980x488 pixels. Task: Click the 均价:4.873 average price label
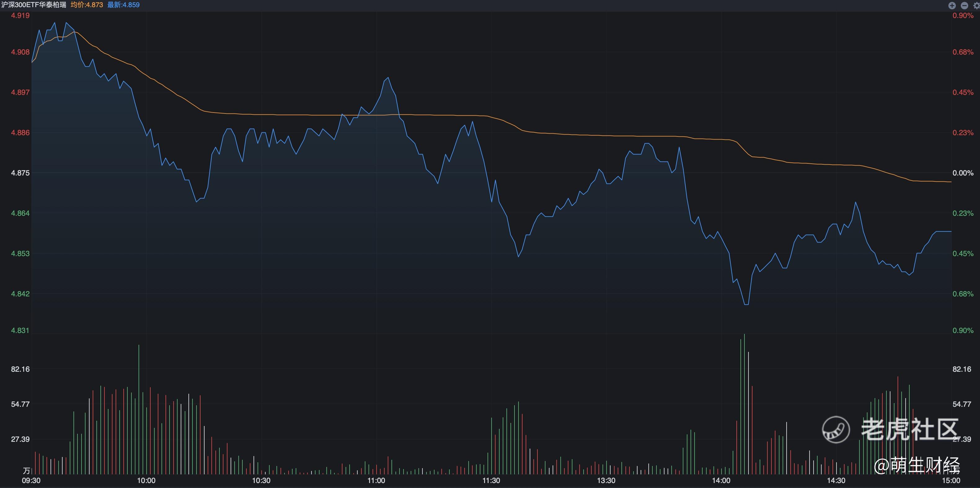[87, 5]
